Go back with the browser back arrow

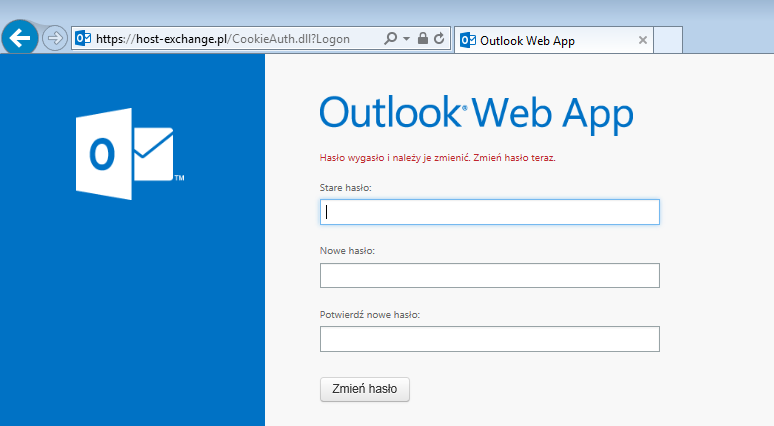tap(20, 38)
